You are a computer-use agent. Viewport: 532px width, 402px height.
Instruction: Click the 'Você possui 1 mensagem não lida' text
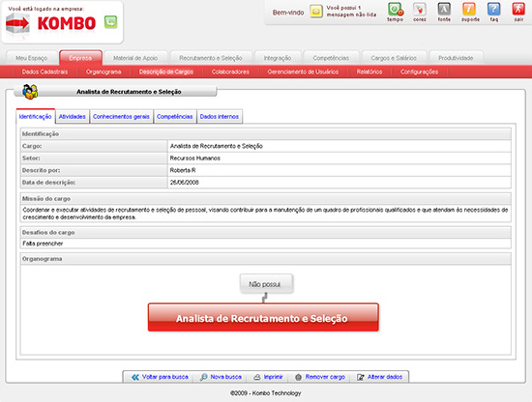click(x=351, y=12)
